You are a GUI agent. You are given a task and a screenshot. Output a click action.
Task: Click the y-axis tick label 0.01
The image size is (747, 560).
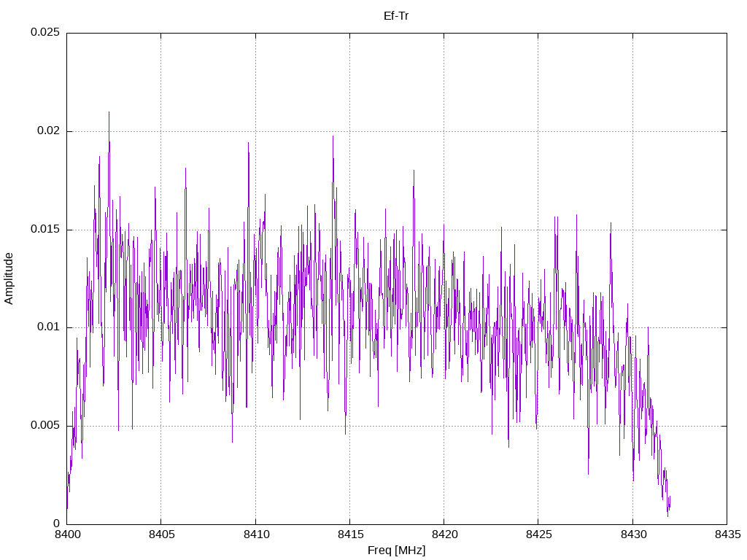(x=49, y=327)
